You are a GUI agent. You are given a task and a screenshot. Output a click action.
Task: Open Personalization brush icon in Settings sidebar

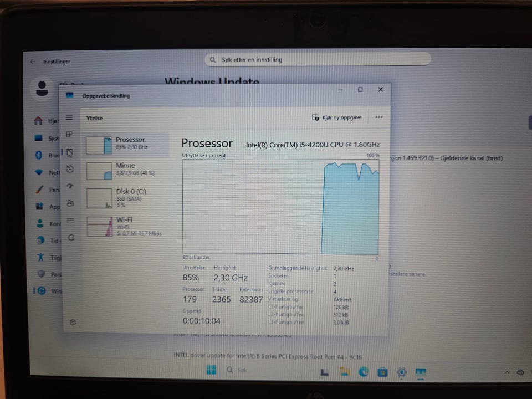click(x=39, y=190)
